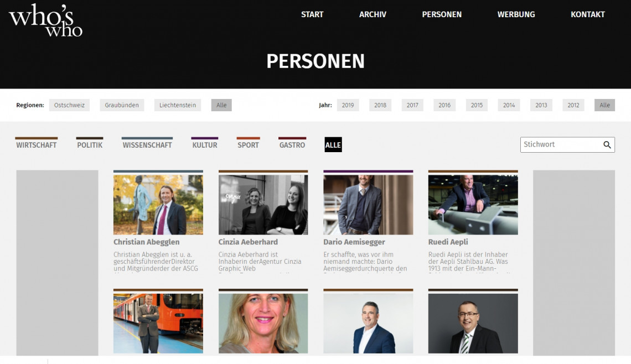Open Christian Abegglen's photo
Viewport: 631px width, 364px height.
[x=158, y=205]
